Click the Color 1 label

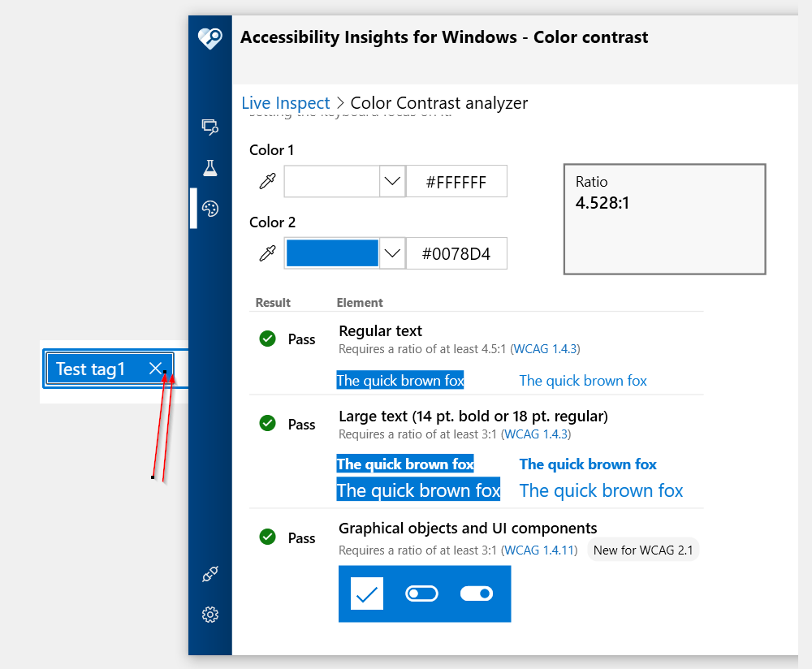(271, 150)
